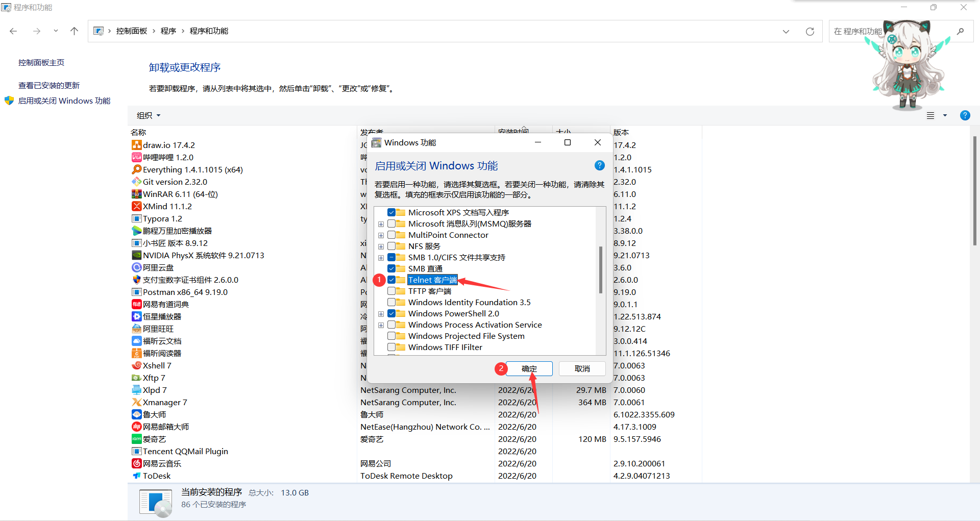This screenshot has height=521, width=980.
Task: Uncheck the Telnet 客户端 checkbox
Action: (391, 280)
